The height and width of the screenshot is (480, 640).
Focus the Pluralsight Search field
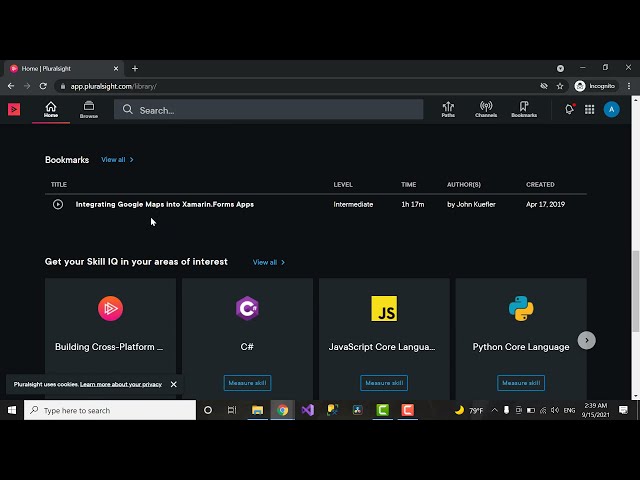point(269,109)
